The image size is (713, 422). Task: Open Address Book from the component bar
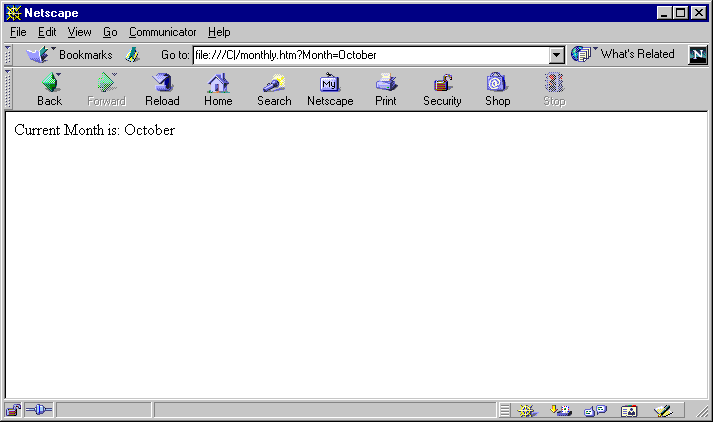(629, 411)
